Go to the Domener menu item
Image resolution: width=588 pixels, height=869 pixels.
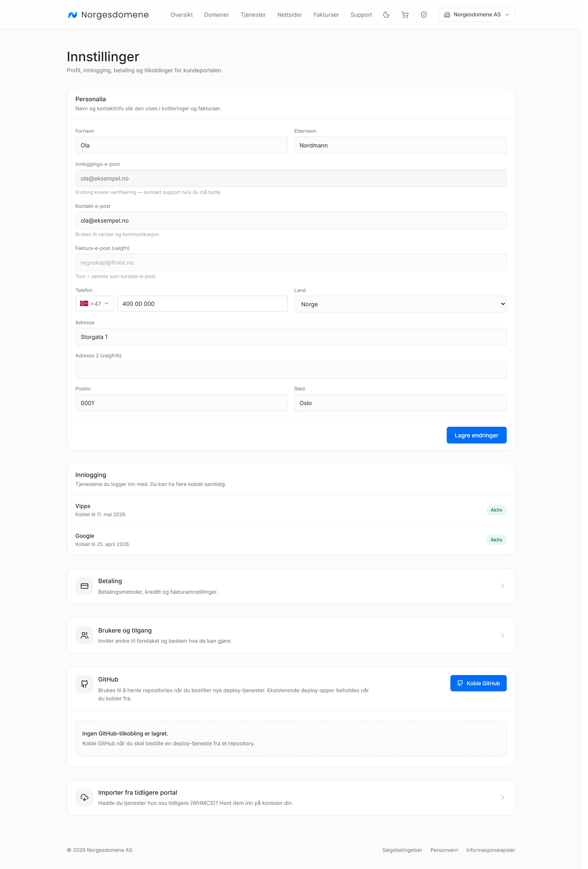pyautogui.click(x=216, y=14)
